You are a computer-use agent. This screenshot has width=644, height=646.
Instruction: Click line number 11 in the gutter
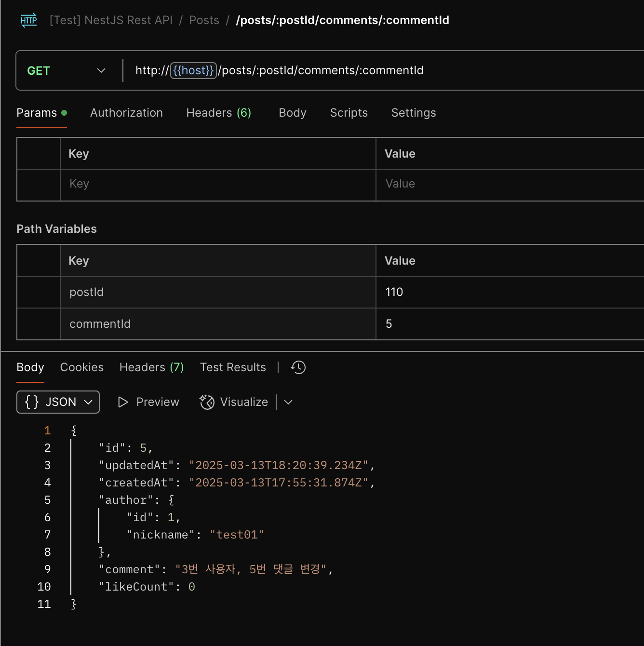pos(44,604)
